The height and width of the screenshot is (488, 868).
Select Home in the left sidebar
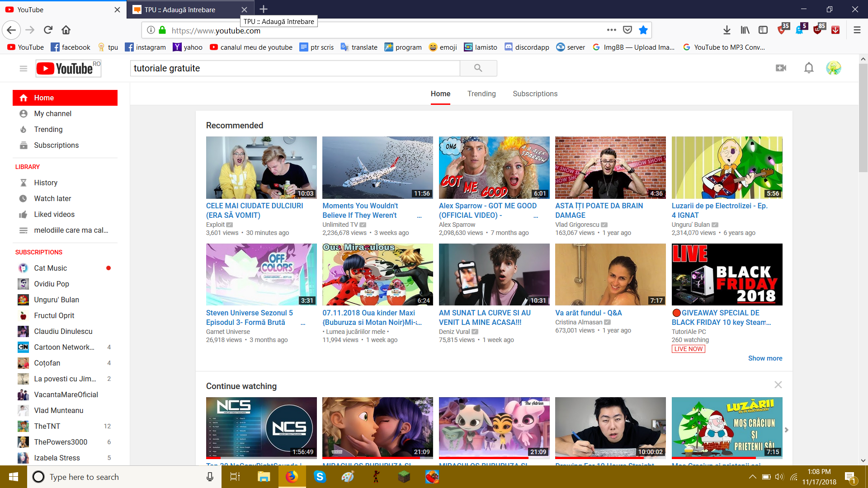[x=65, y=98]
